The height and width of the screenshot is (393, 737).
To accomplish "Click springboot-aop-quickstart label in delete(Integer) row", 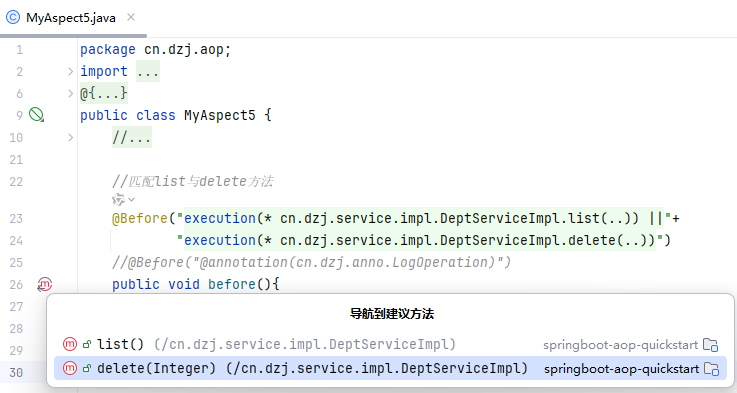I will click(621, 369).
